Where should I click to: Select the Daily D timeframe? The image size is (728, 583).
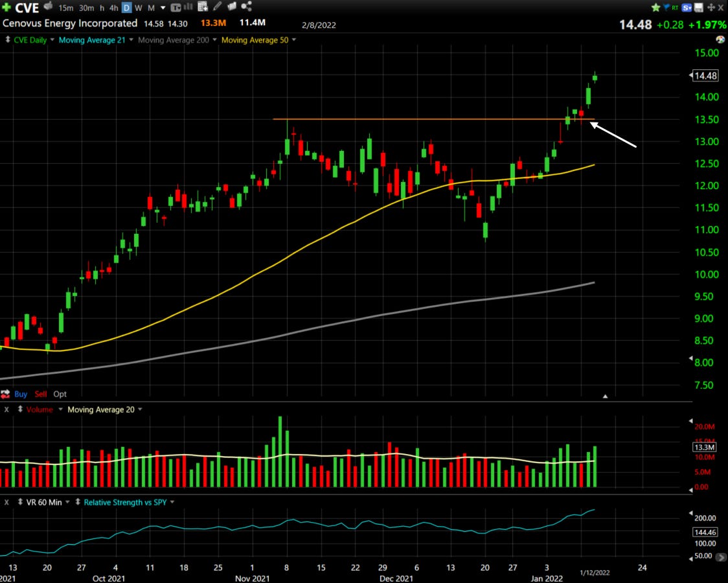(127, 8)
